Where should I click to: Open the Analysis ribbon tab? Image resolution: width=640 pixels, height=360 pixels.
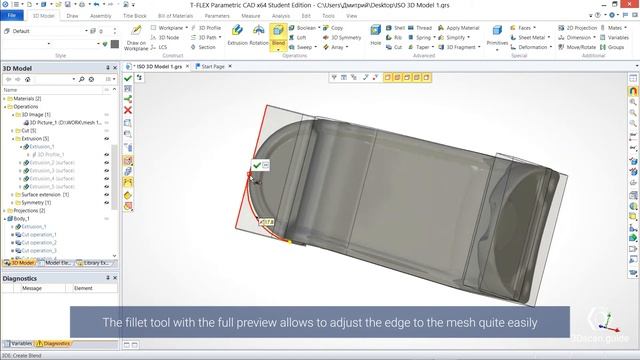(x=281, y=16)
